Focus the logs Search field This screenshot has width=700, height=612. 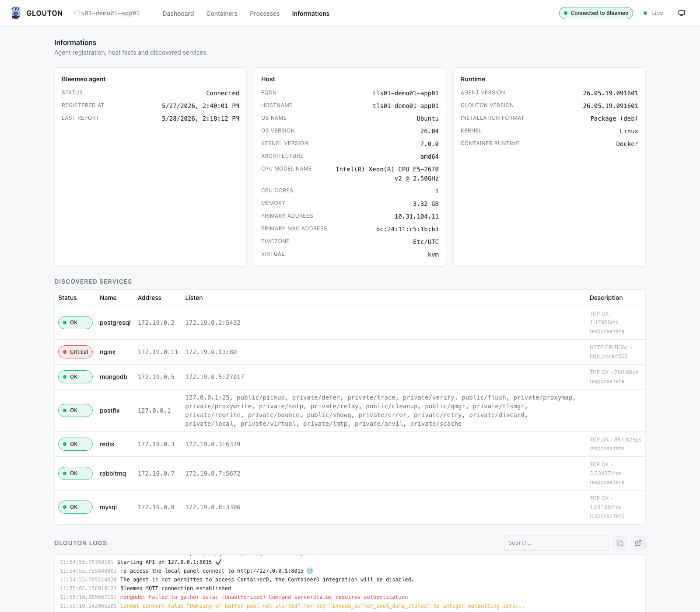(556, 543)
